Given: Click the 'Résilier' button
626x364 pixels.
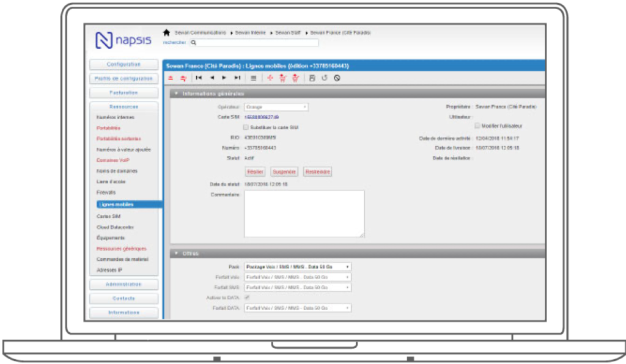Looking at the screenshot, I should 255,172.
